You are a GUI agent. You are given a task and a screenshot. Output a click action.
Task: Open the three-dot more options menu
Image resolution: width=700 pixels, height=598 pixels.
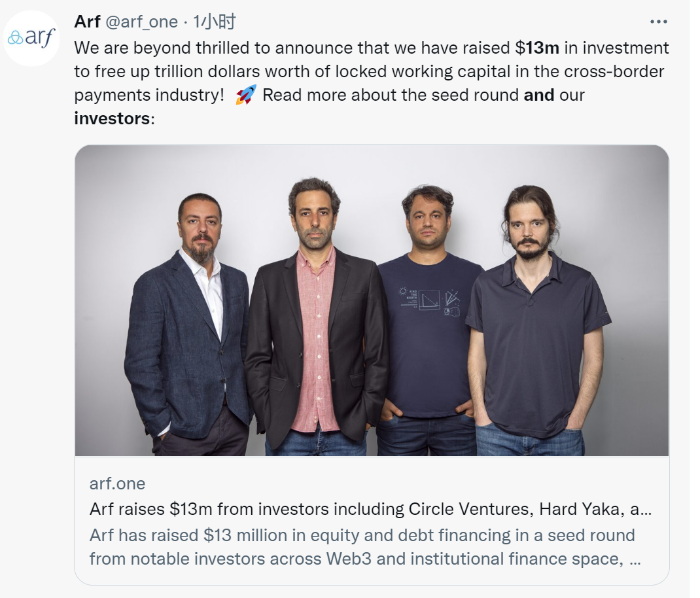coord(658,22)
